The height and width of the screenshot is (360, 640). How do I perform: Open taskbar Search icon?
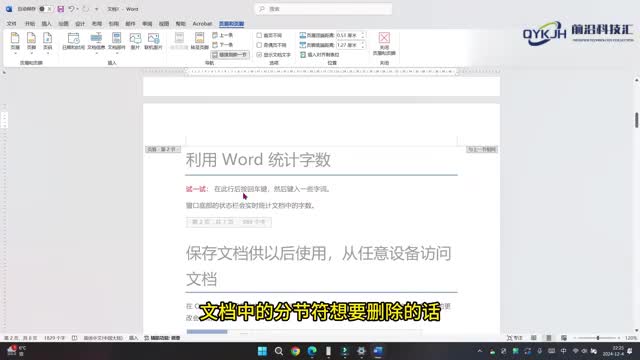(279, 351)
